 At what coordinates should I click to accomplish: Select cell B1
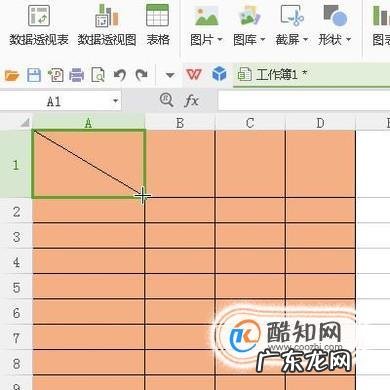pos(180,164)
